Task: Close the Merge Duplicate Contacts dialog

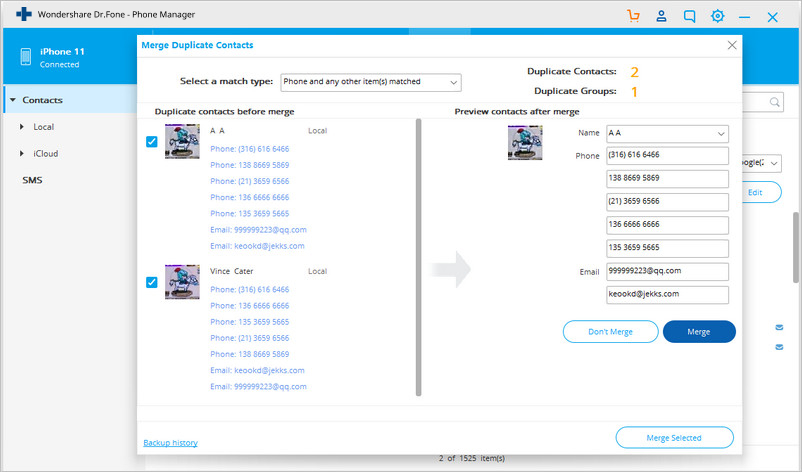Action: pos(732,45)
